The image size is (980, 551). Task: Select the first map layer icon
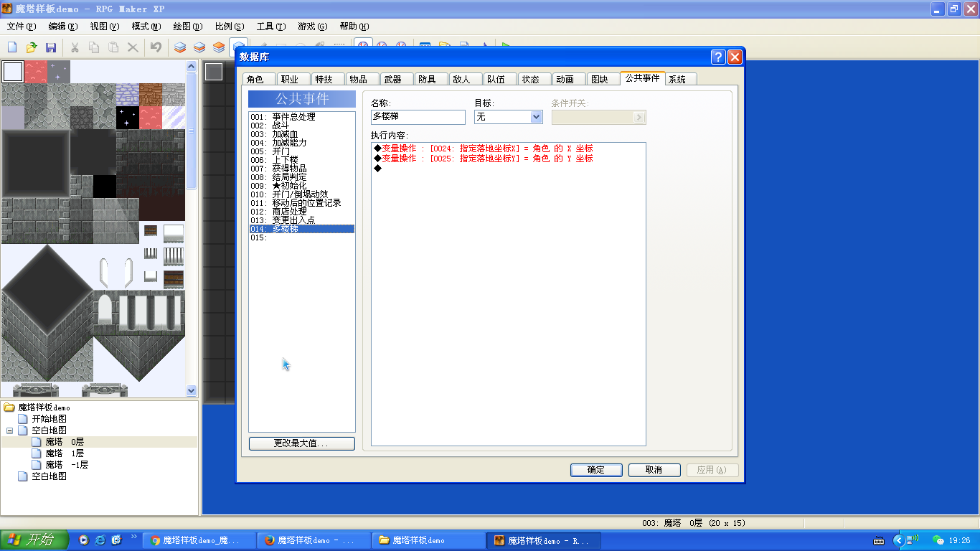click(x=180, y=47)
